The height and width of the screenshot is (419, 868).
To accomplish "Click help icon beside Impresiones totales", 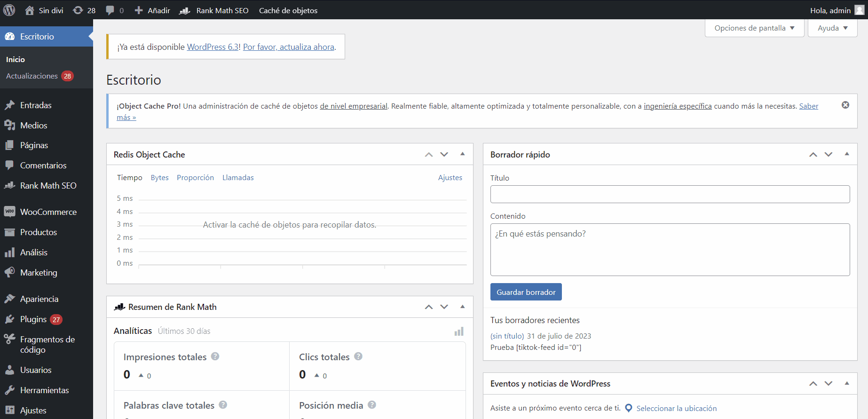I will point(215,356).
